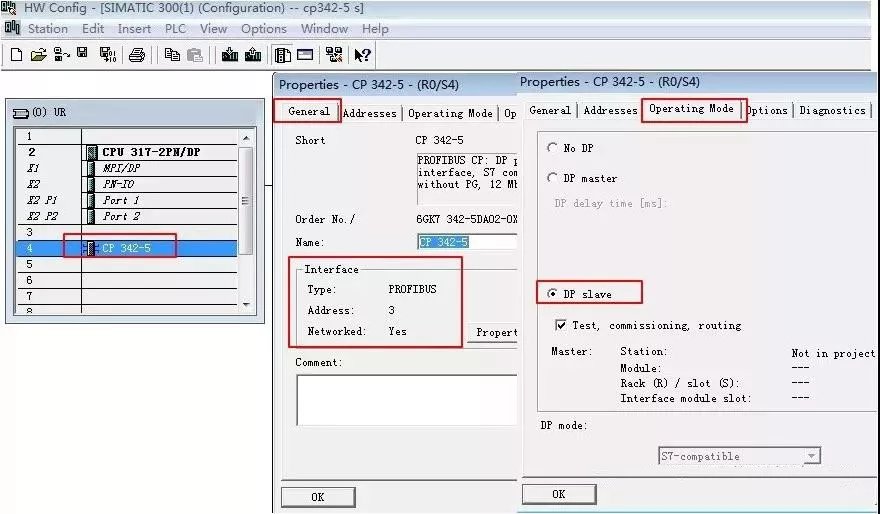Click the Download to Module icon
Viewport: 880px width, 514px height.
(x=229, y=55)
